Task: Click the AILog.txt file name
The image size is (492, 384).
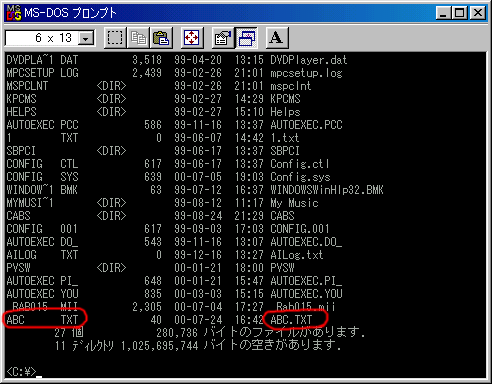Action: tap(296, 255)
